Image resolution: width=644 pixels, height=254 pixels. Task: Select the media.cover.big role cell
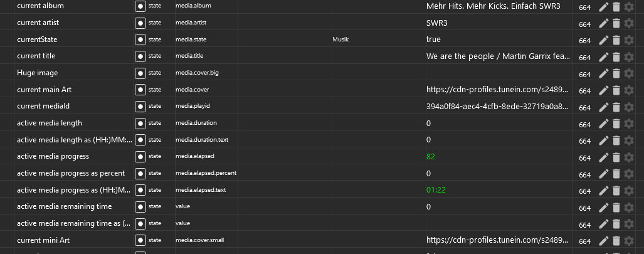tap(197, 73)
